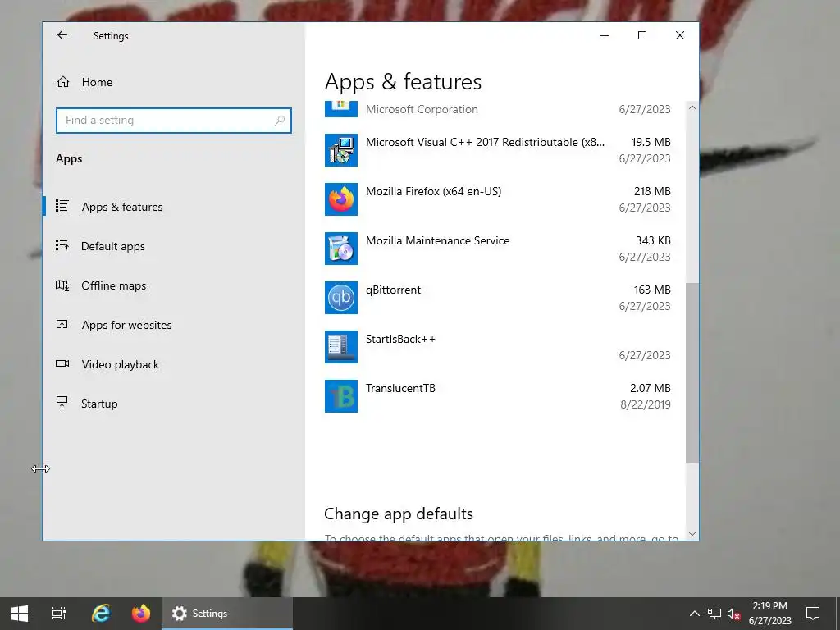
Task: Click the StartIsBack++ icon
Action: tap(341, 347)
